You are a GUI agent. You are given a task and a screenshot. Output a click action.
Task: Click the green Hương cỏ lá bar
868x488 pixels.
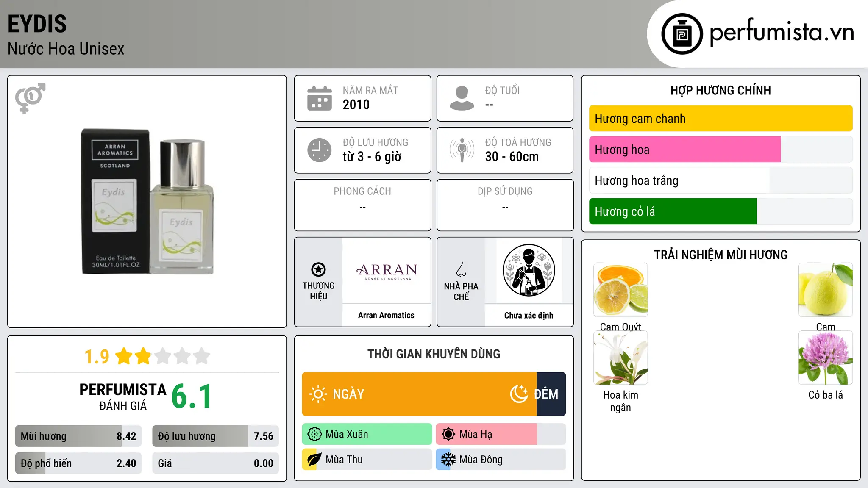pos(673,211)
